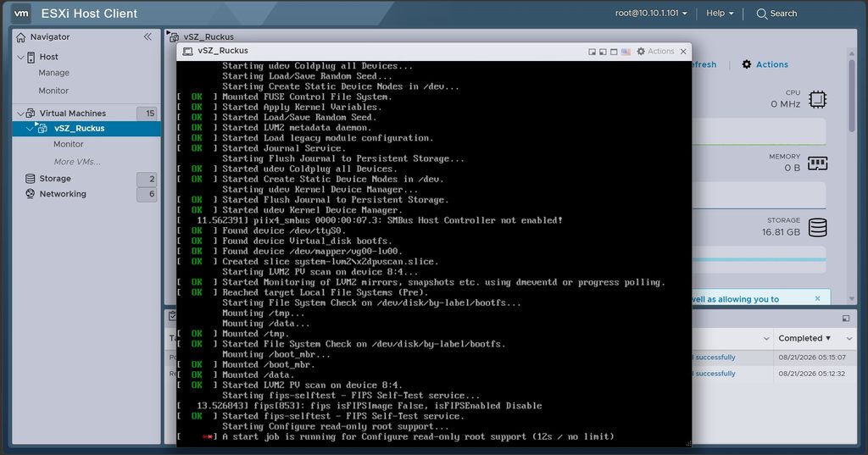Open the root@10.10.1.101 user menu

[651, 13]
